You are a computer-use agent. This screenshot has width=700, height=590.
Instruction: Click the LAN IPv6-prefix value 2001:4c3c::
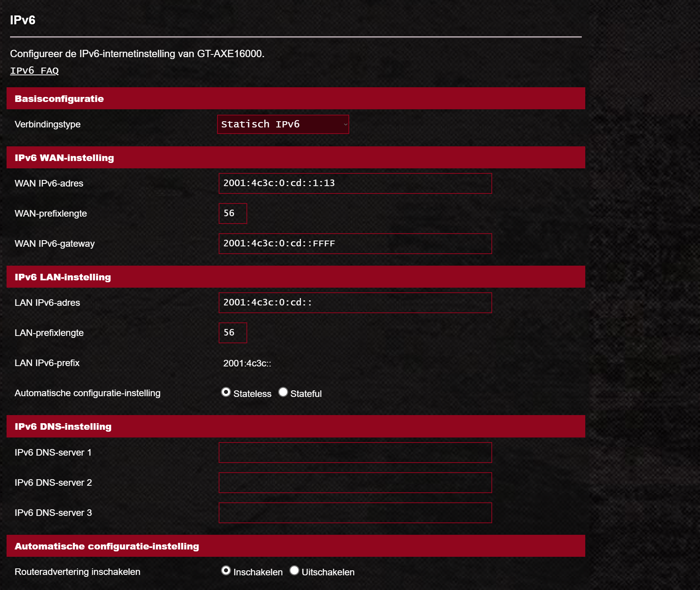[x=247, y=363]
